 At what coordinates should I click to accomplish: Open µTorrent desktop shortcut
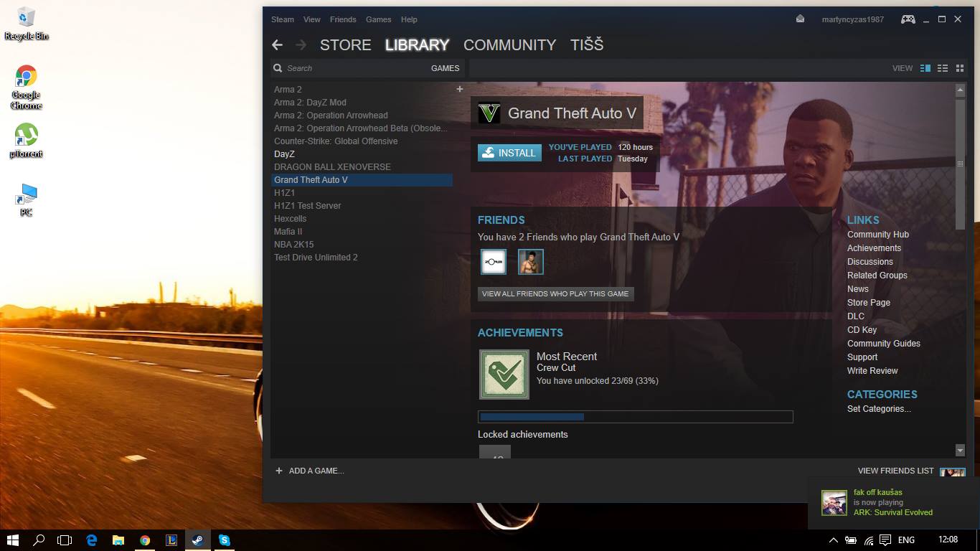pyautogui.click(x=27, y=141)
